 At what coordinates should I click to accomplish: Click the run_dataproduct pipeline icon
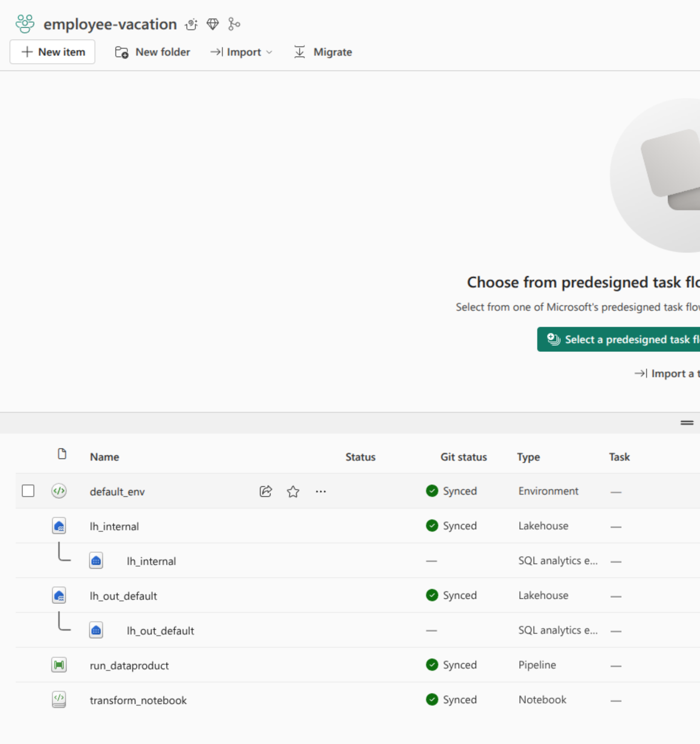pos(59,665)
